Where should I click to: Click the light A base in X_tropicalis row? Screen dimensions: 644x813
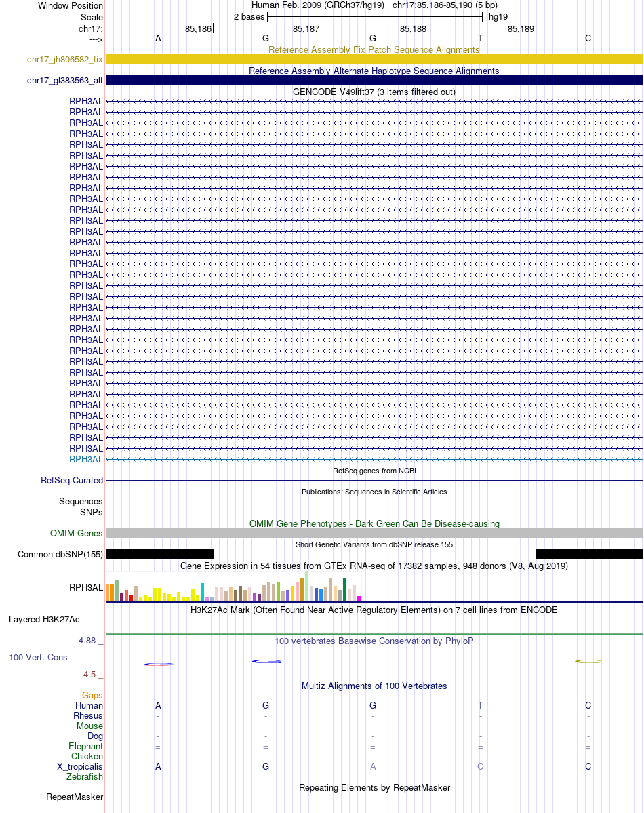point(373,767)
